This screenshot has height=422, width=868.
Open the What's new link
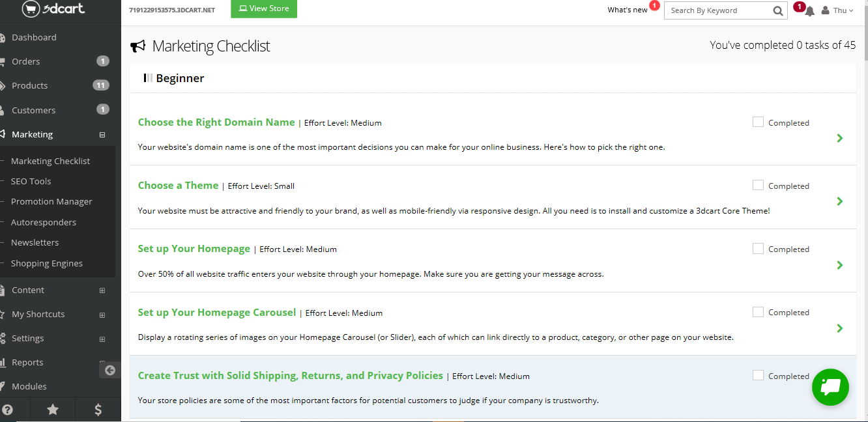pyautogui.click(x=628, y=10)
